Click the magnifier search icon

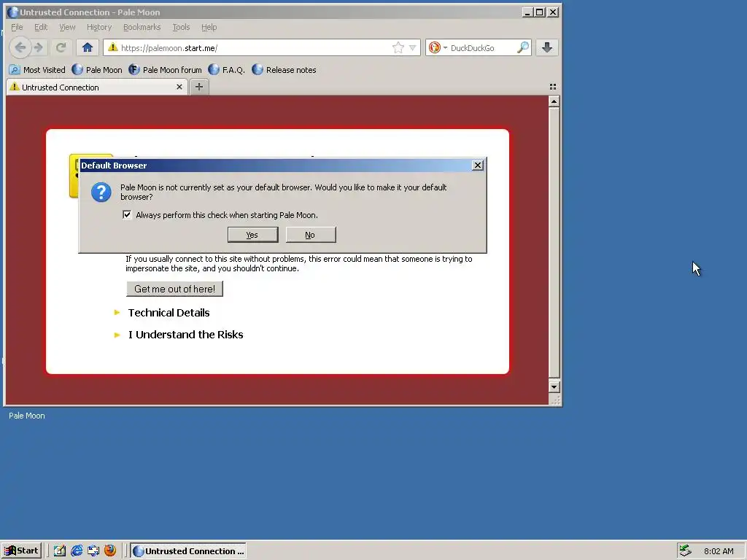pos(522,47)
